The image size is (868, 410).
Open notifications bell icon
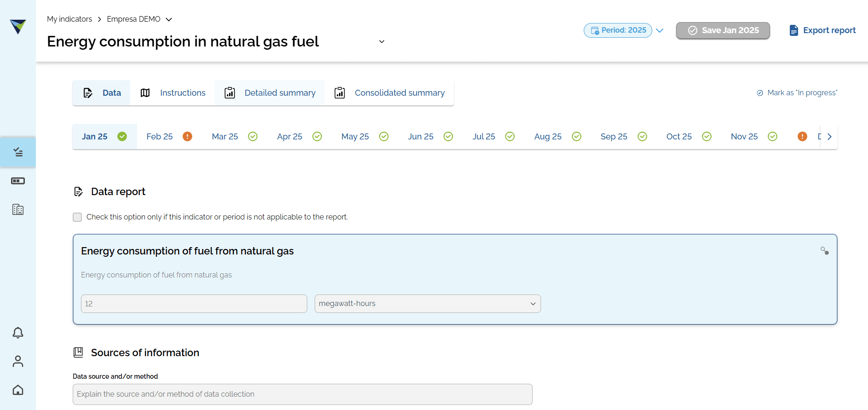18,333
